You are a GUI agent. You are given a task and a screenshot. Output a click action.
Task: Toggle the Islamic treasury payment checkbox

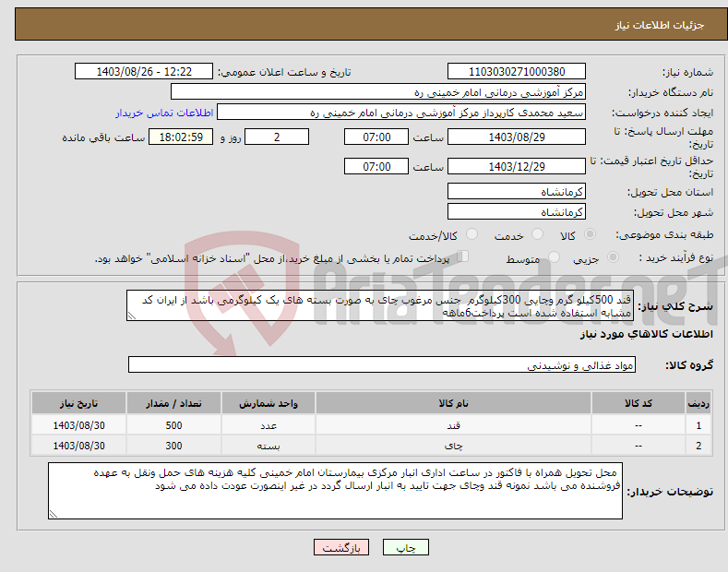click(463, 256)
